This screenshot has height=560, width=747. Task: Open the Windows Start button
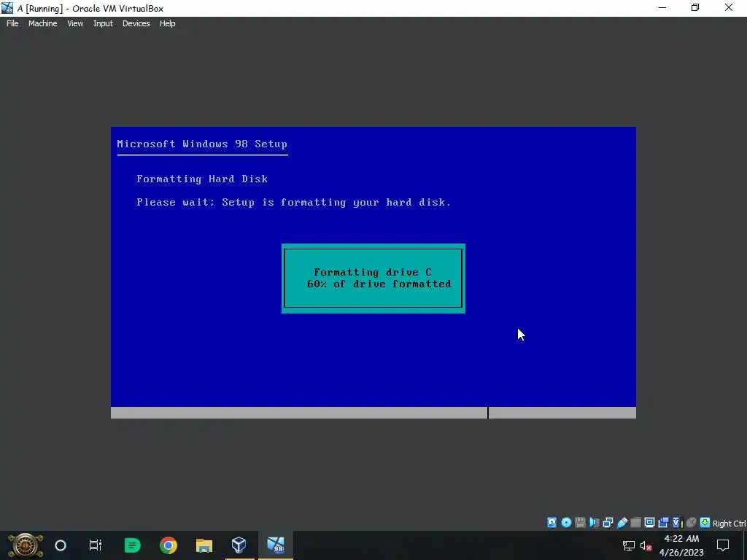click(x=26, y=545)
